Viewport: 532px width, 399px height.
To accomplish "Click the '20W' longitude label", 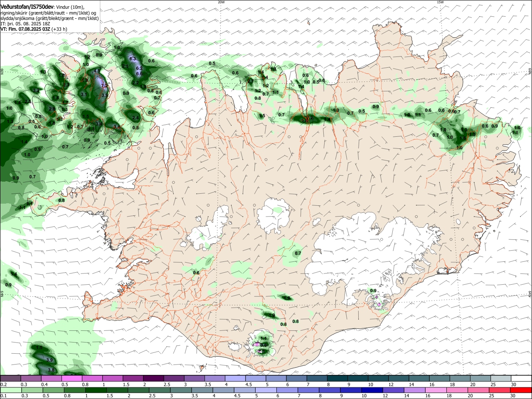I will click(221, 2).
